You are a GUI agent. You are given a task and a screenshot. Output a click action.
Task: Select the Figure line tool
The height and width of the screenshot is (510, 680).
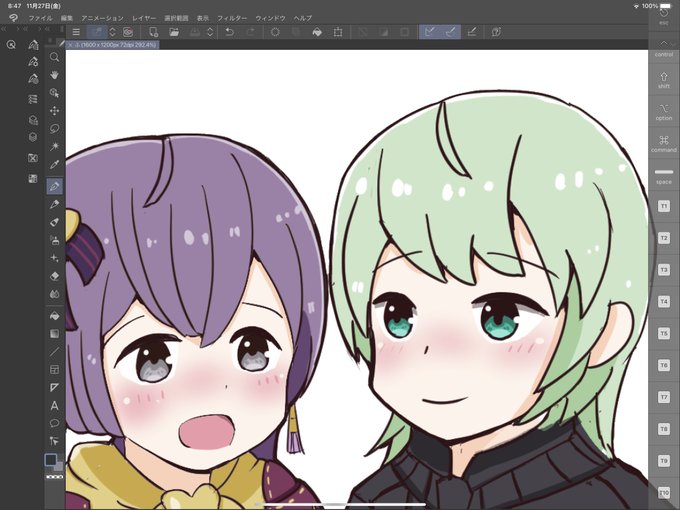[x=54, y=351]
